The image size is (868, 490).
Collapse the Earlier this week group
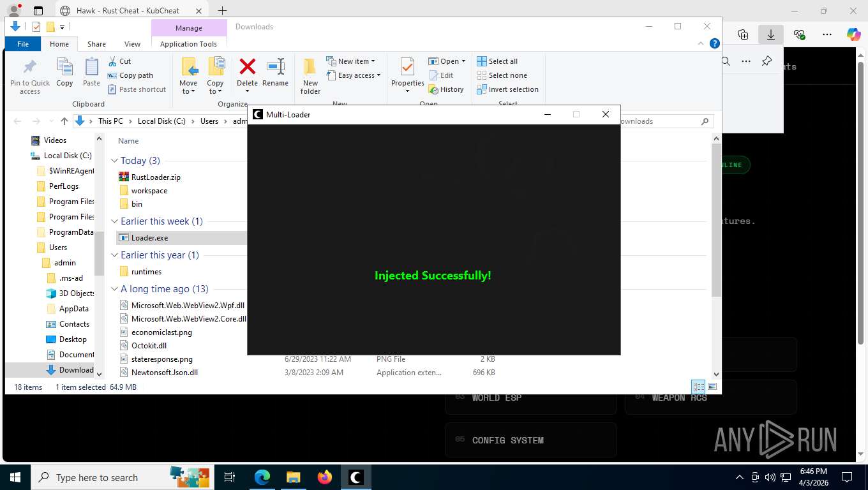115,221
